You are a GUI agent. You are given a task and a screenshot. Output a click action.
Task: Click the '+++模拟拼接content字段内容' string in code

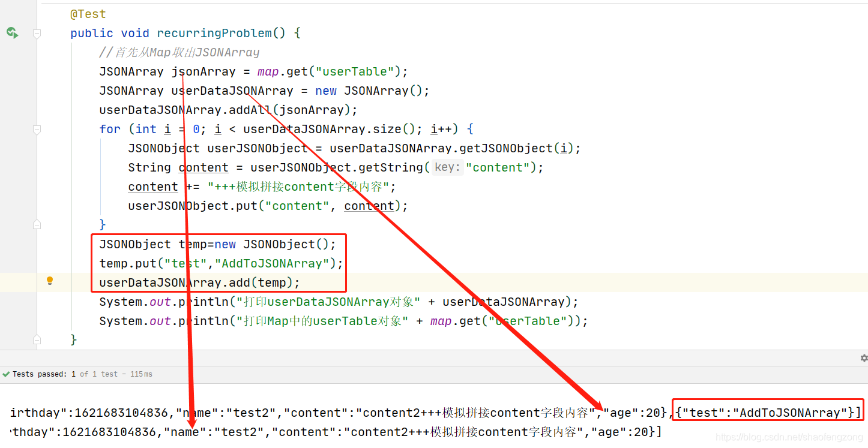[298, 187]
